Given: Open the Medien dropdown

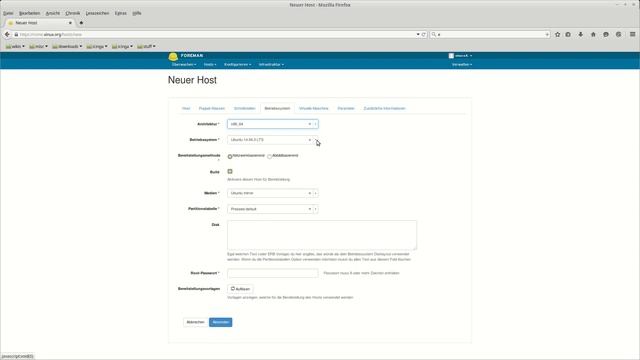Looking at the screenshot, I should tap(273, 193).
